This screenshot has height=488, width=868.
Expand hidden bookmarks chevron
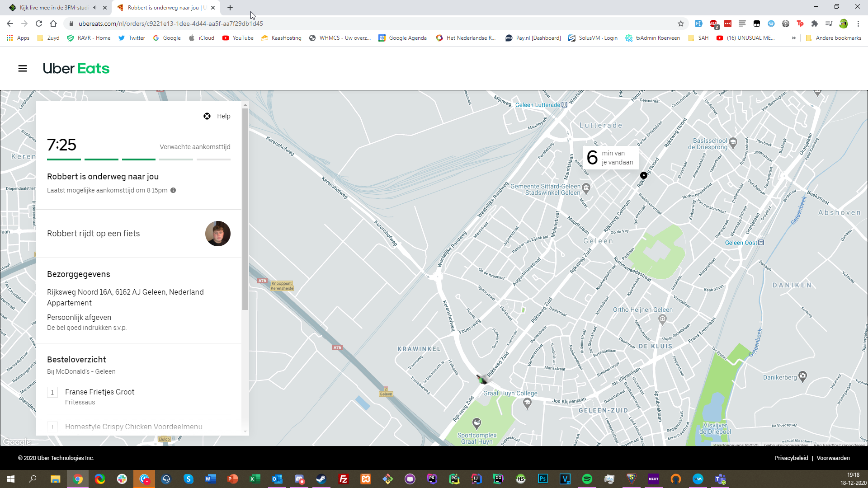(793, 38)
